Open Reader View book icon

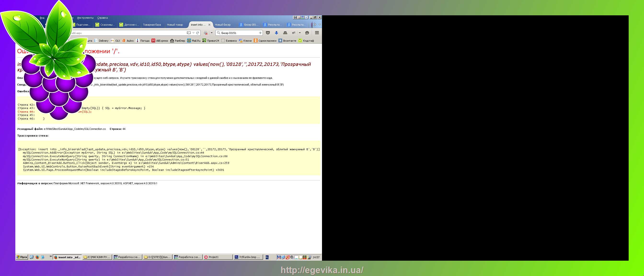[189, 33]
